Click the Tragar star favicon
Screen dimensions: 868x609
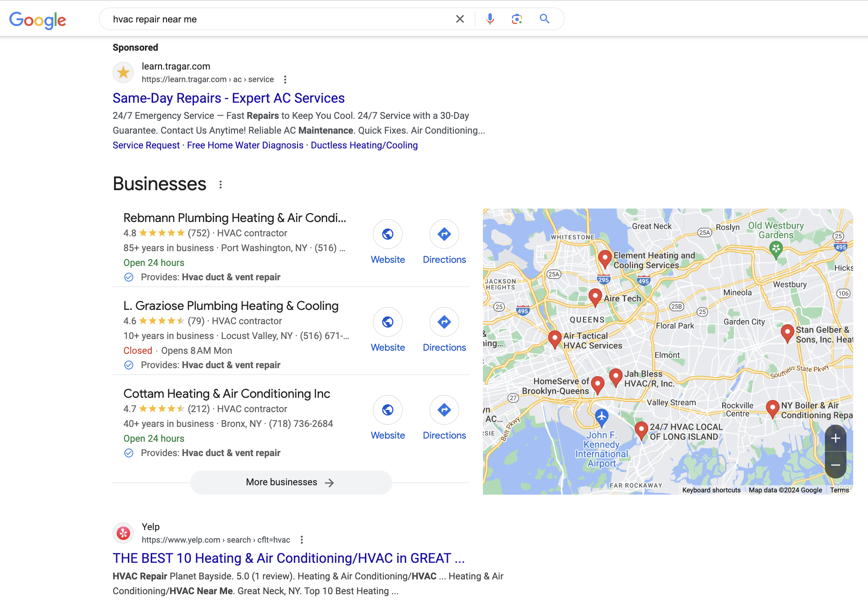pyautogui.click(x=123, y=73)
